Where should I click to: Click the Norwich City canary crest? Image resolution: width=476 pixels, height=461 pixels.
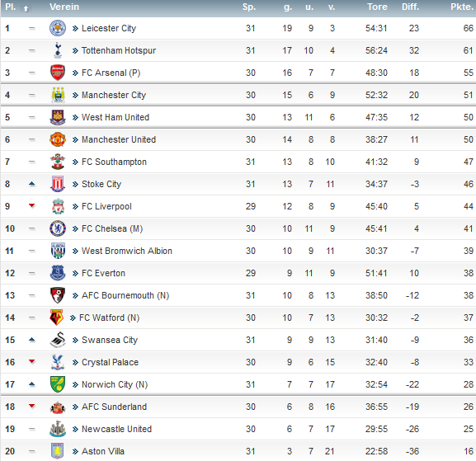pos(58,384)
